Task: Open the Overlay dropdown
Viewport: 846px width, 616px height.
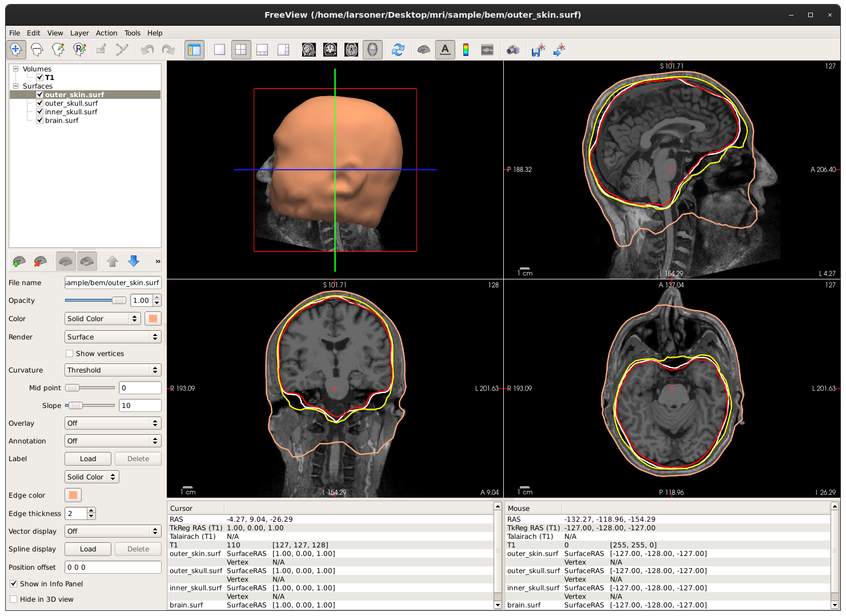Action: pos(113,423)
